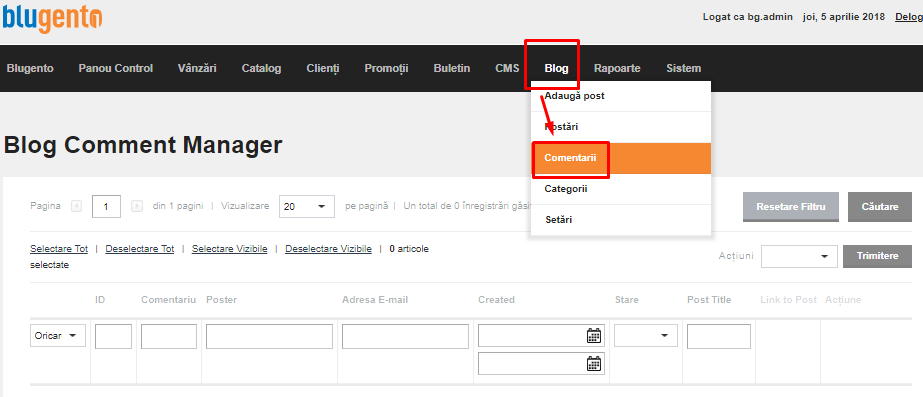
Task: Sort by the Stare column header
Action: pyautogui.click(x=626, y=300)
